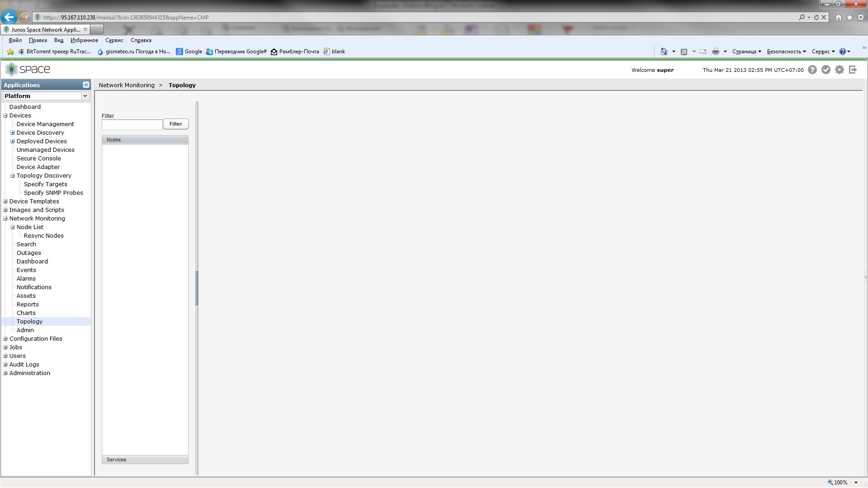Viewport: 868px width, 488px height.
Task: Expand the Device Discovery tree node
Action: 13,133
